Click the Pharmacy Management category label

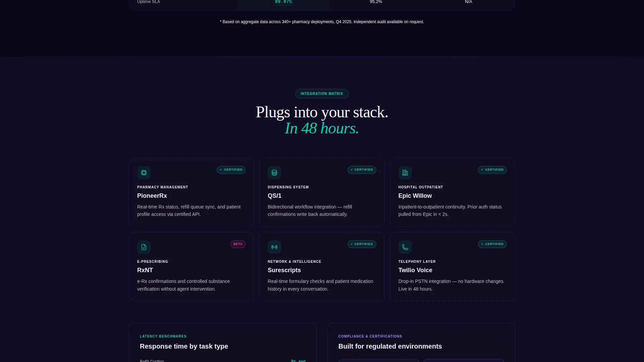point(163,187)
